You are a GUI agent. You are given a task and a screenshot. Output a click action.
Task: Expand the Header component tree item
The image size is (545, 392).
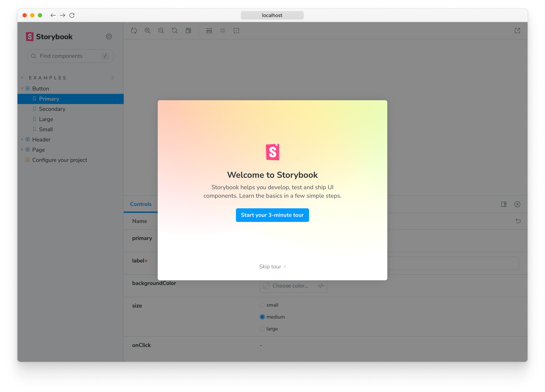[22, 140]
